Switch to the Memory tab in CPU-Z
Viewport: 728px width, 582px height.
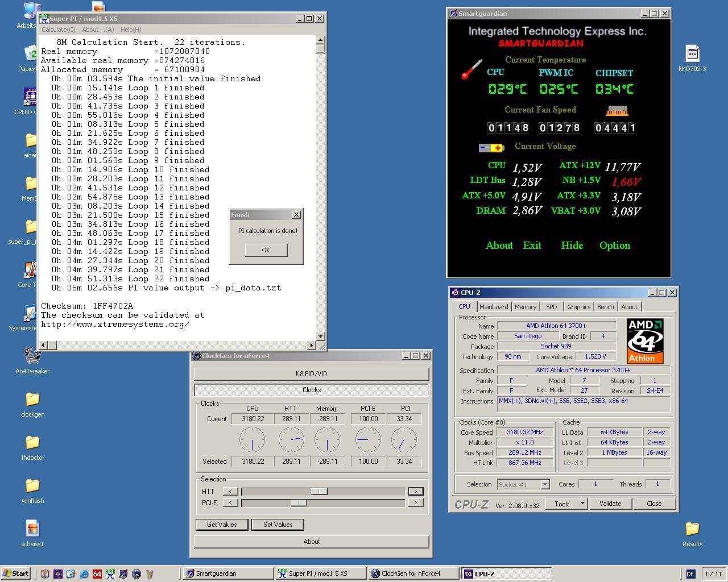[x=526, y=307]
